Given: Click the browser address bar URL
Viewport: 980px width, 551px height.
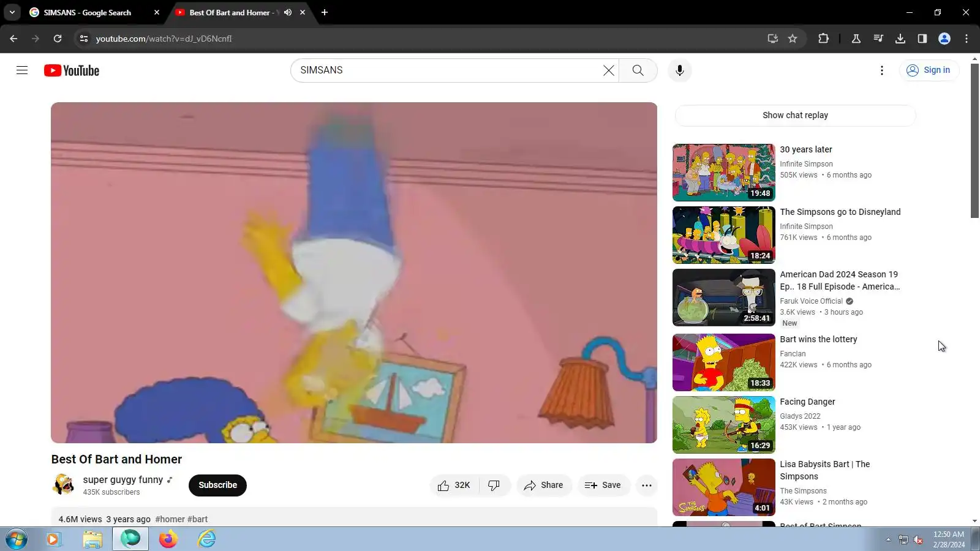Looking at the screenshot, I should [x=164, y=39].
